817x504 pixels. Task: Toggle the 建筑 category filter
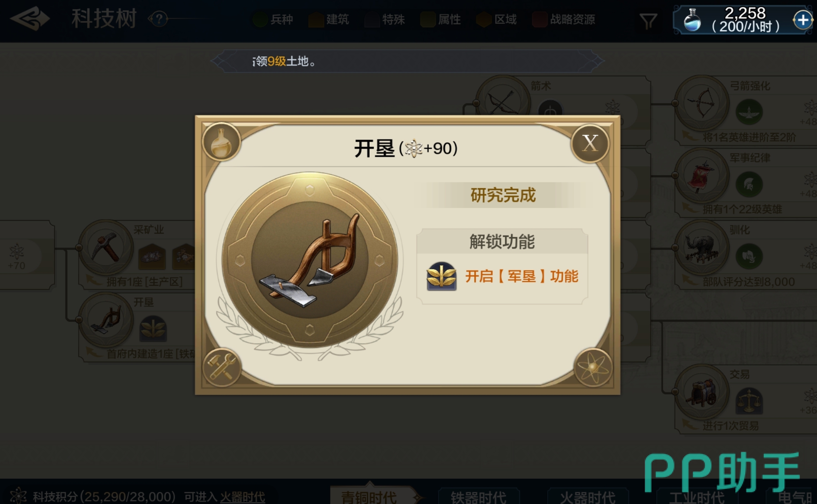tap(329, 19)
